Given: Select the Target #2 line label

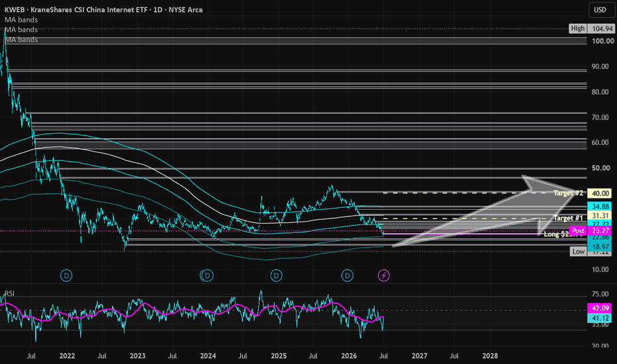Looking at the screenshot, I should 568,193.
